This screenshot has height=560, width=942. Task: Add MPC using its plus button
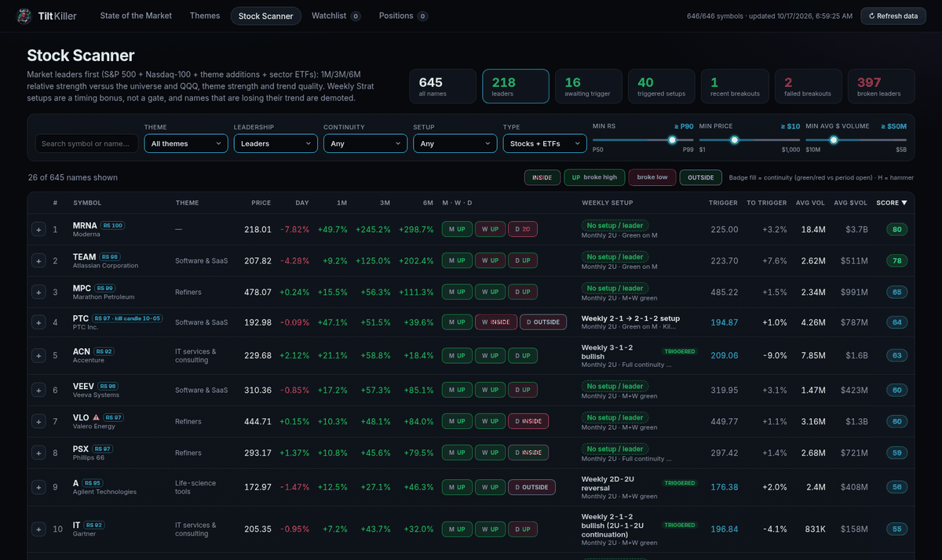(x=38, y=292)
